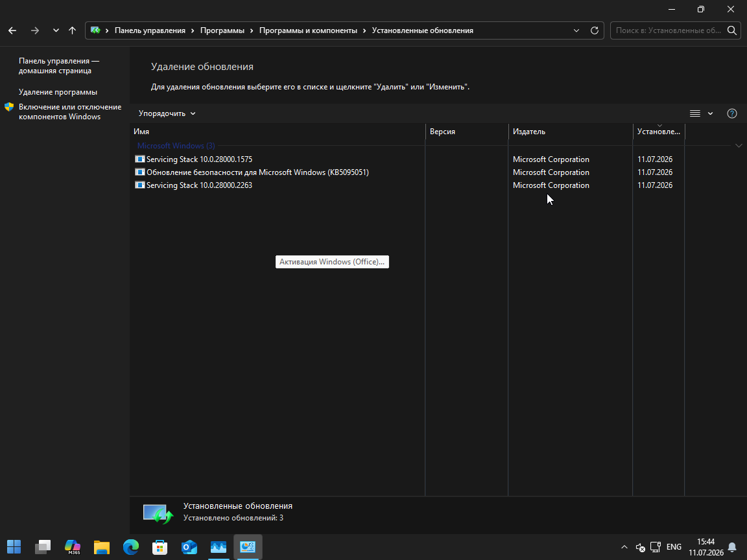Open Включение или отключение компонентов Windows
Image resolution: width=747 pixels, height=560 pixels.
coord(70,112)
